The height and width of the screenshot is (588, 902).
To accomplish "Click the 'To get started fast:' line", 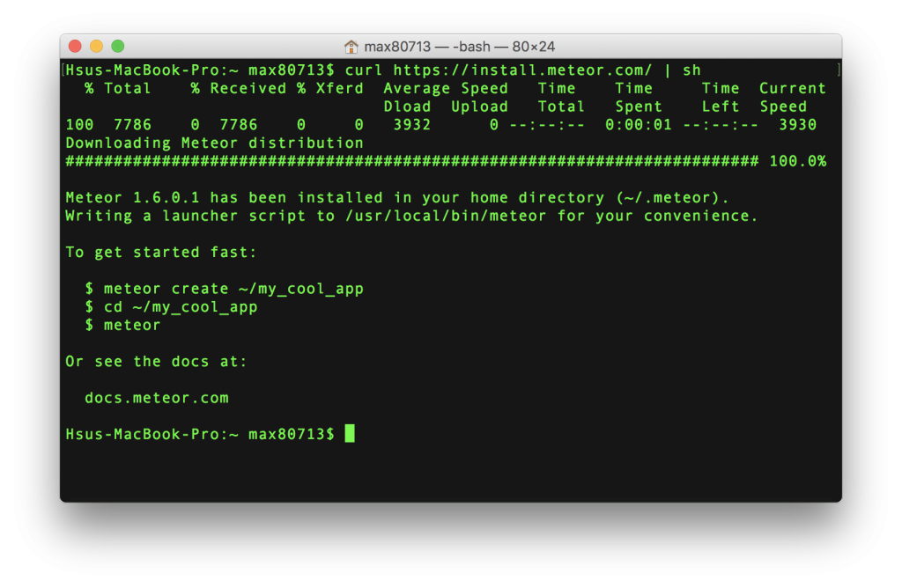I will pyautogui.click(x=160, y=253).
